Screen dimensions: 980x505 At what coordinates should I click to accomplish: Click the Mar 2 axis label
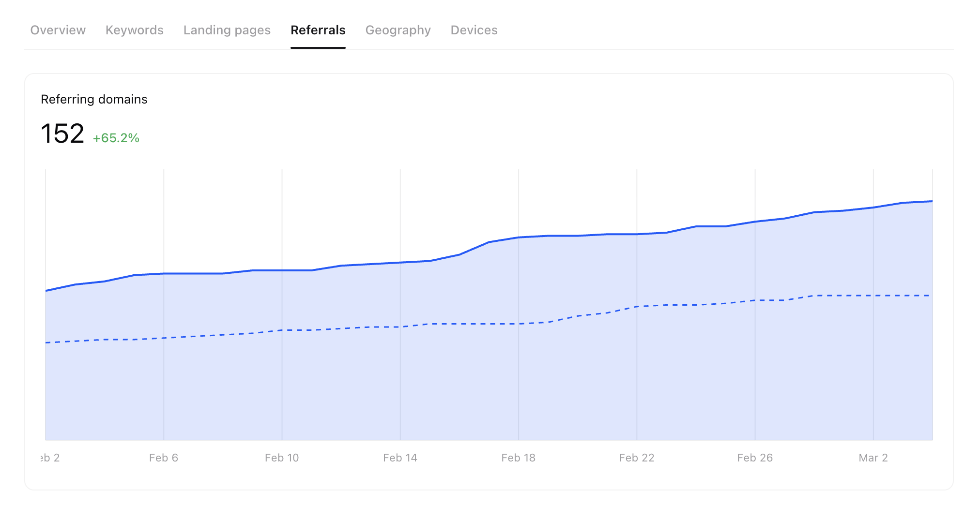[873, 458]
